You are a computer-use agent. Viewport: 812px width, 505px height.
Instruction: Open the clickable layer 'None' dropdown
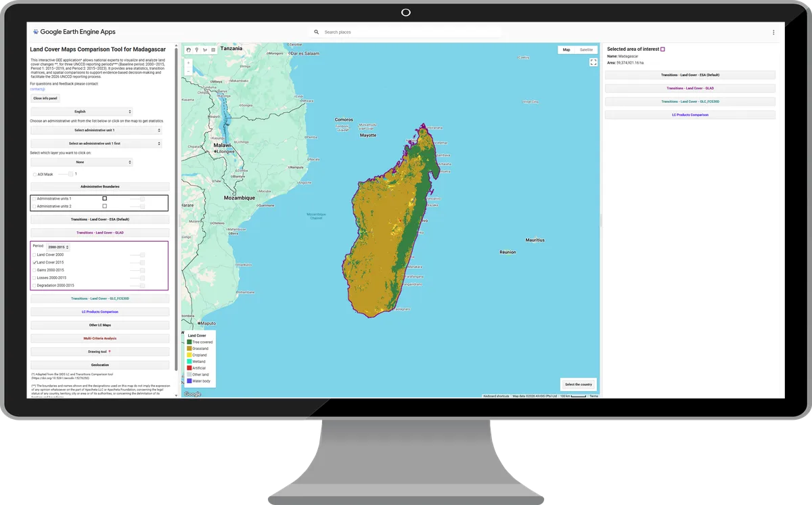pyautogui.click(x=81, y=162)
